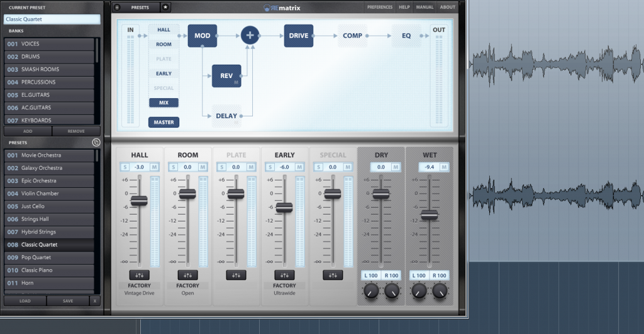Select the DELAY effect block

click(x=226, y=116)
